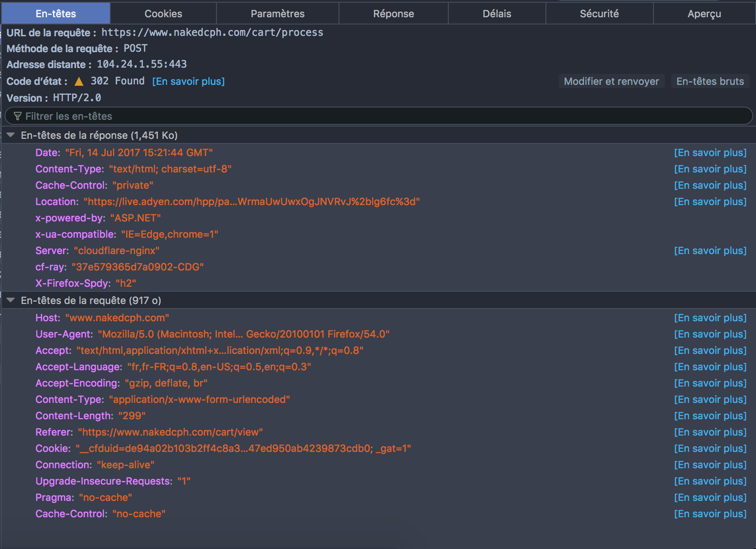Open En savoir plus beside Cache-Control no-cache
Viewport: 756px width, 549px height.
pos(710,514)
